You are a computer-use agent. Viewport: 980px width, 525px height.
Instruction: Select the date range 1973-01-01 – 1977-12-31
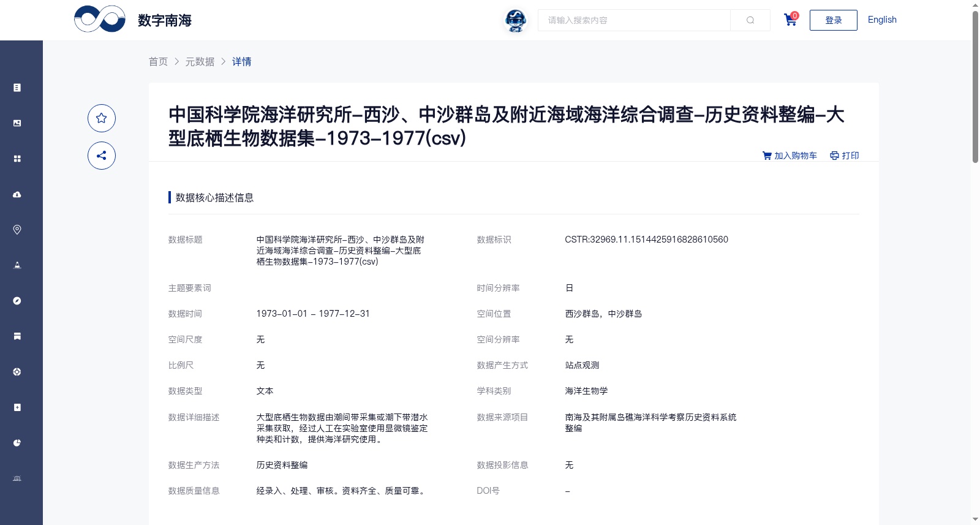coord(313,314)
